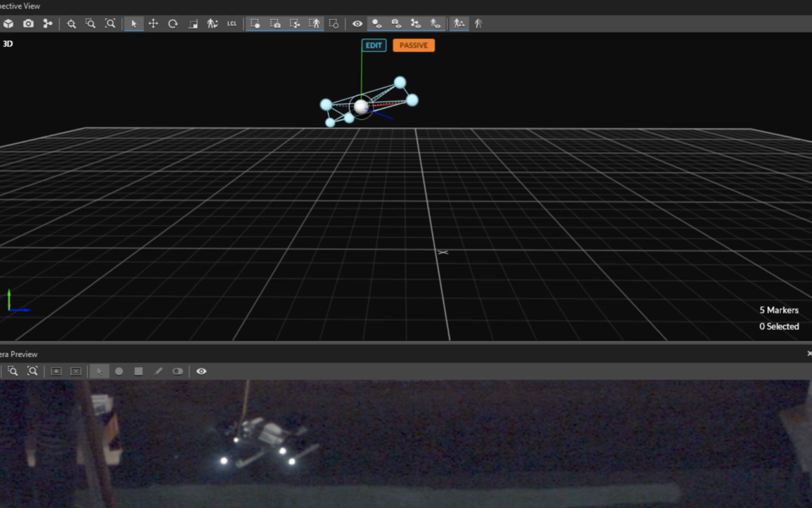Toggle marker visibility sphere-eye icon

tap(377, 23)
